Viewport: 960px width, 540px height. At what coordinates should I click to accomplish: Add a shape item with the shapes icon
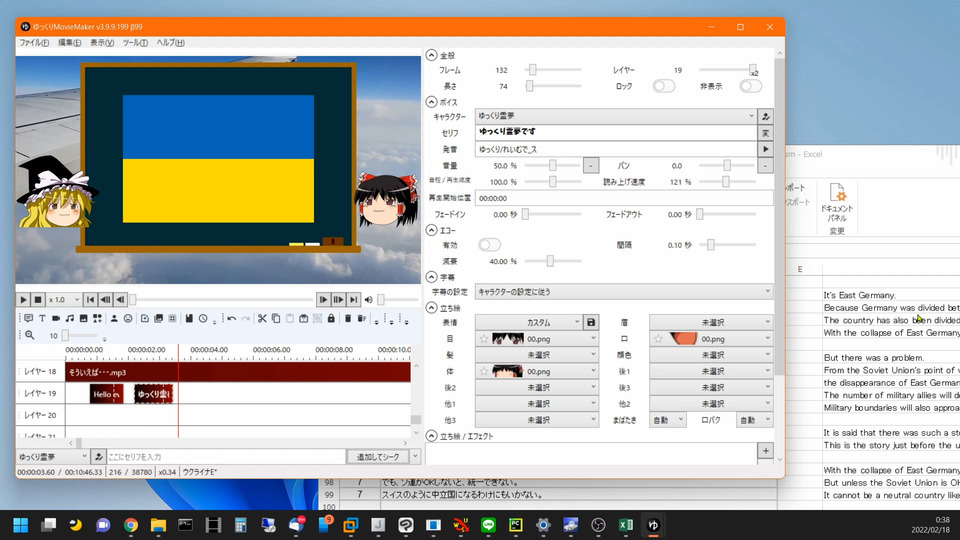[x=97, y=318]
